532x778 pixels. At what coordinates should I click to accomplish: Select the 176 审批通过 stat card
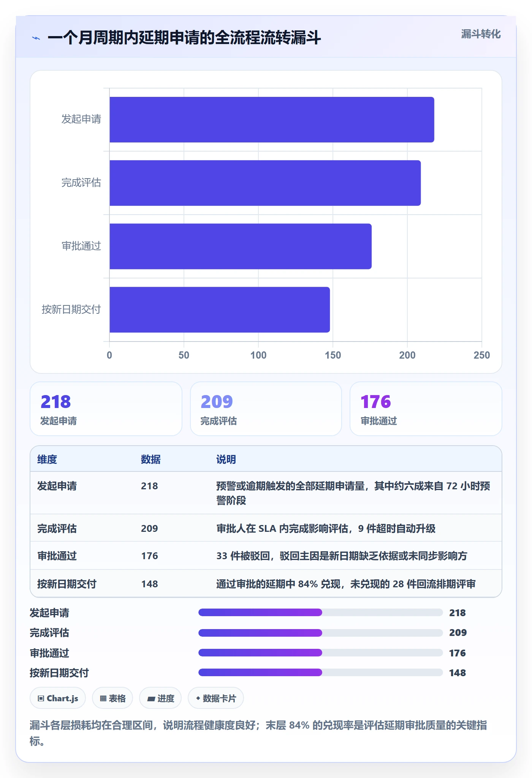tap(426, 409)
